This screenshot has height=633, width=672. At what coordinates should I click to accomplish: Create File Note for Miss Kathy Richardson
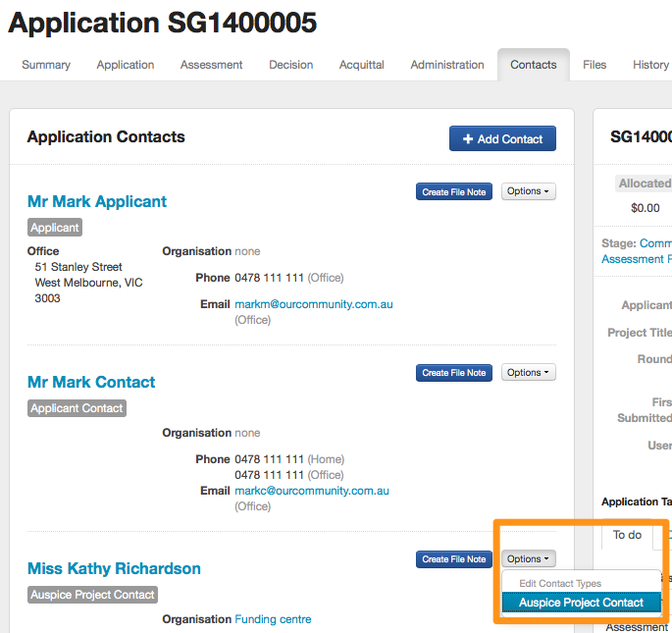(454, 559)
